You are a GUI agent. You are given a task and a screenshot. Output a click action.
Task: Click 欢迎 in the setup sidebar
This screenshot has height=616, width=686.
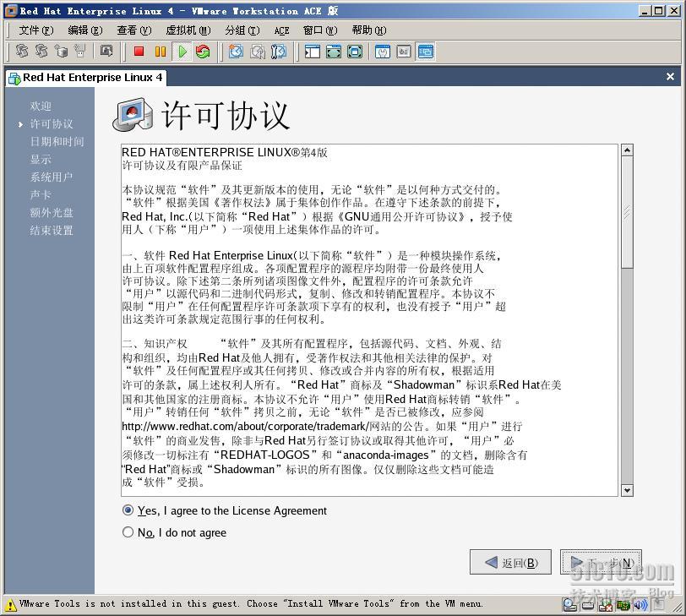(41, 106)
